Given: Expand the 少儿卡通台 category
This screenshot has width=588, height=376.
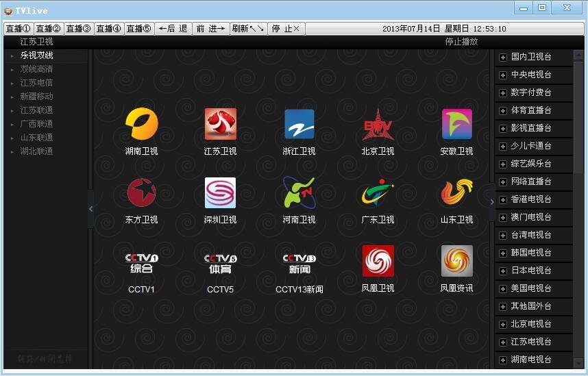Looking at the screenshot, I should click(x=503, y=147).
